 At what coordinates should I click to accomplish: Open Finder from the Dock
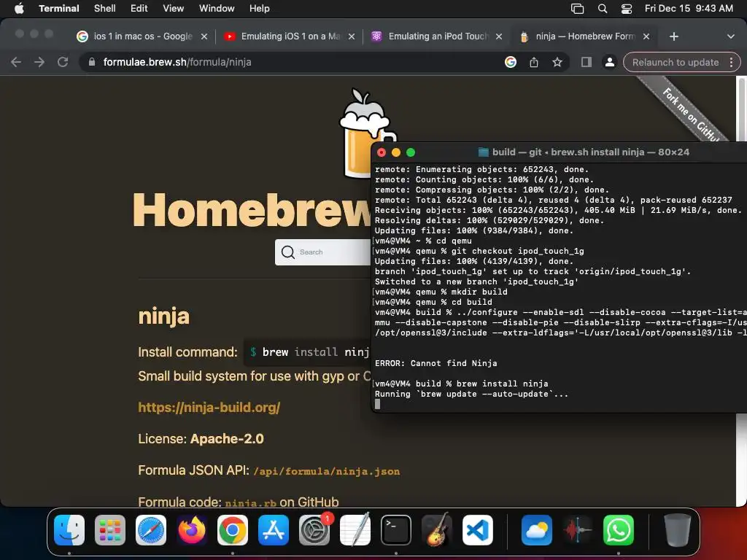[69, 530]
